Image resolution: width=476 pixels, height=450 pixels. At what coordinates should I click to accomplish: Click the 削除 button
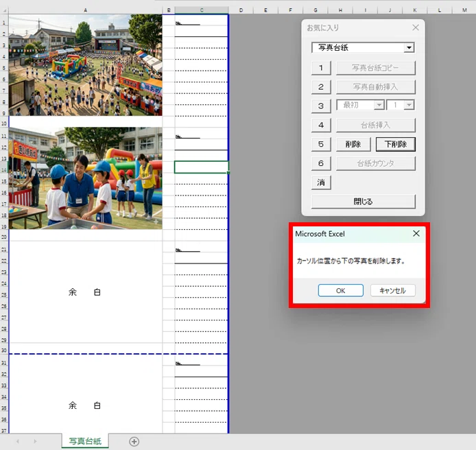tap(353, 144)
